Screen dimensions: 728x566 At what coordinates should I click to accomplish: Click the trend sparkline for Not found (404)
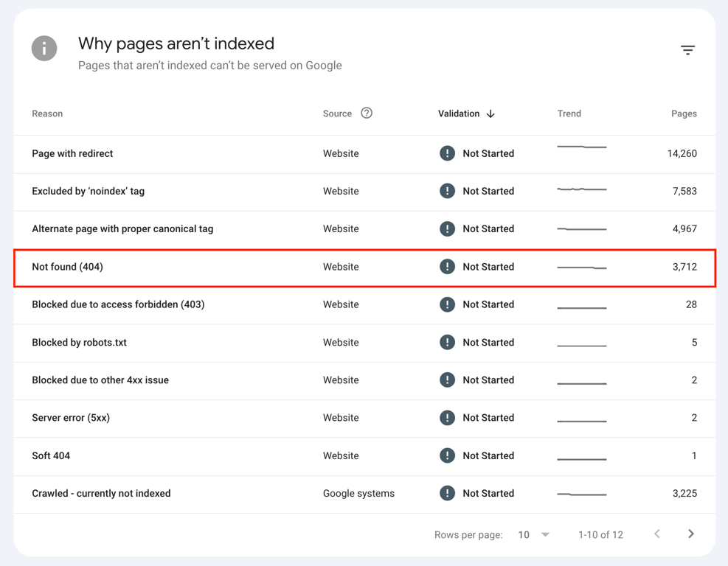coord(581,267)
